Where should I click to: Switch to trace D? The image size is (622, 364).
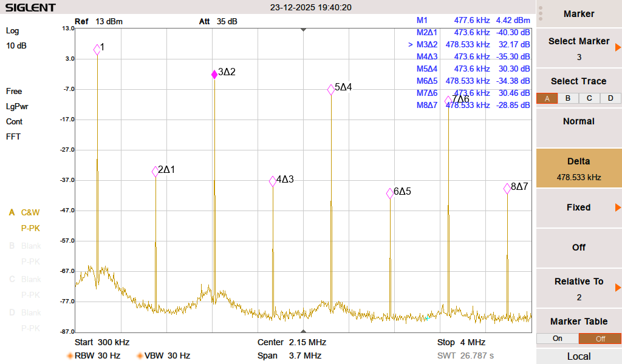coord(610,98)
